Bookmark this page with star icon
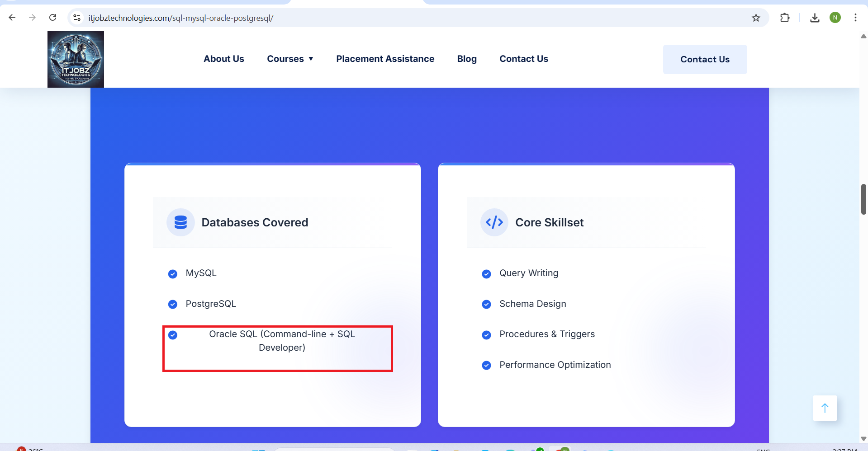 [756, 18]
